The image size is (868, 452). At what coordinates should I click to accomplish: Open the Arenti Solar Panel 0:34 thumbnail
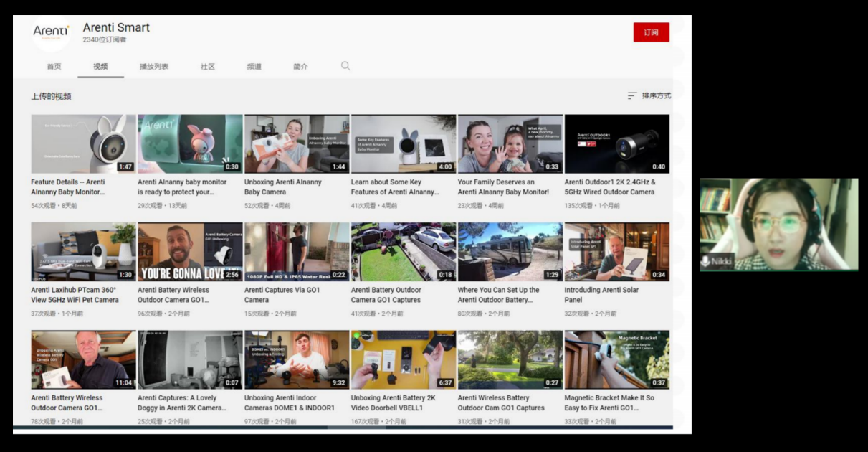tap(617, 252)
